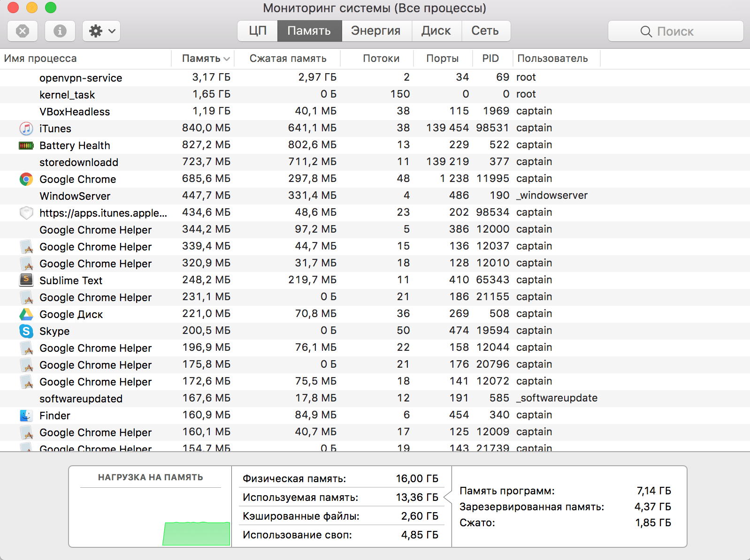
Task: Click the green zoom window button
Action: point(51,8)
